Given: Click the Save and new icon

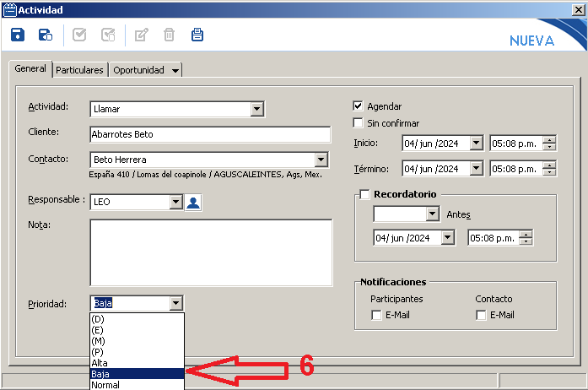Looking at the screenshot, I should pyautogui.click(x=46, y=35).
